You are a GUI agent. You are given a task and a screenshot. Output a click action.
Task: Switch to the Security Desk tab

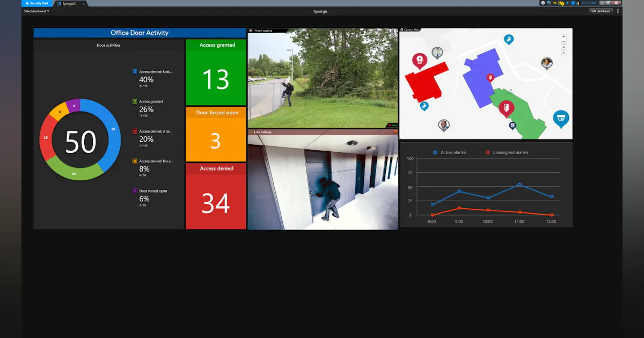point(38,3)
